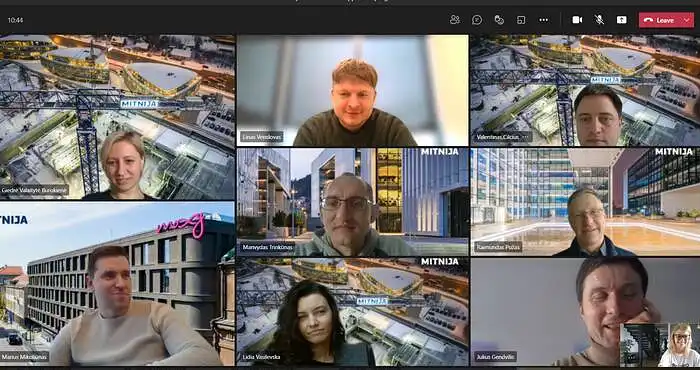Select the top-left blonde woman's video tile
The height and width of the screenshot is (370, 700).
click(x=117, y=117)
